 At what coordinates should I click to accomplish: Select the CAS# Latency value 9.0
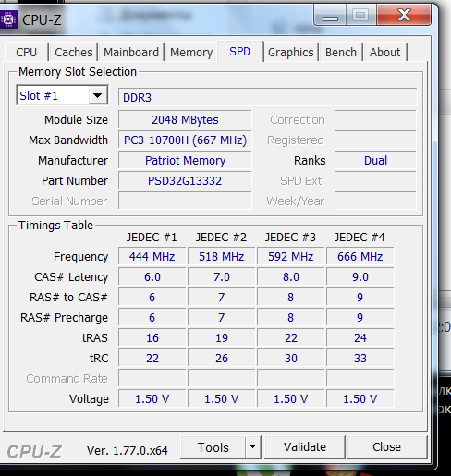tap(360, 276)
